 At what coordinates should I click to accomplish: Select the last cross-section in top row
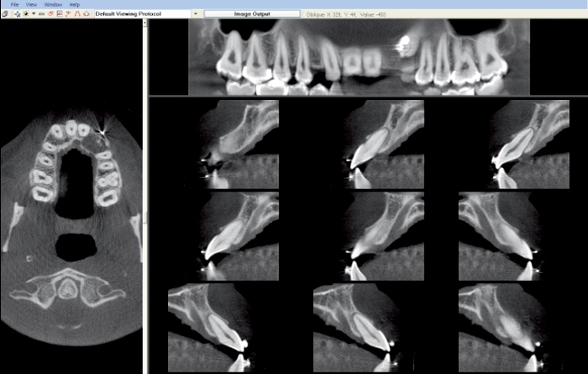[528, 145]
